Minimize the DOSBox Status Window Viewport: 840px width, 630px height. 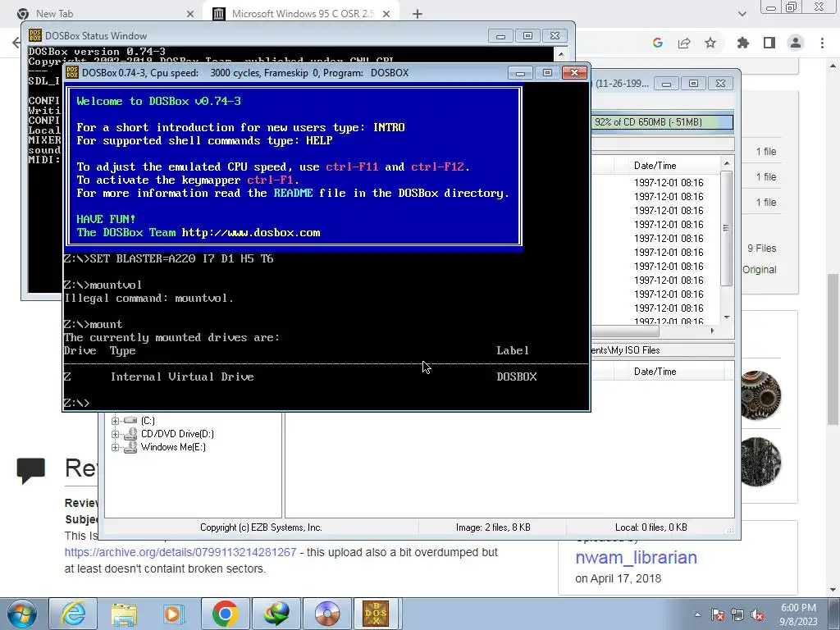point(501,36)
